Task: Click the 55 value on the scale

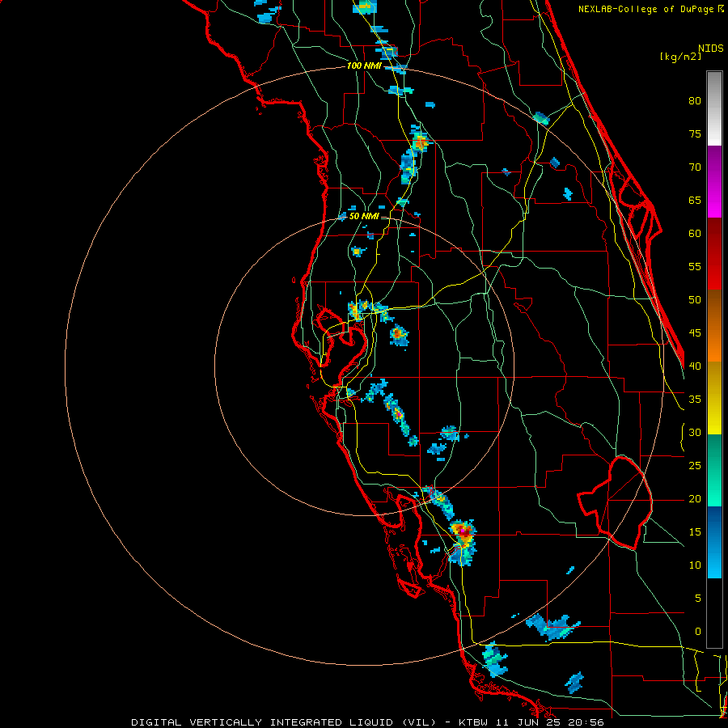Action: click(x=695, y=266)
